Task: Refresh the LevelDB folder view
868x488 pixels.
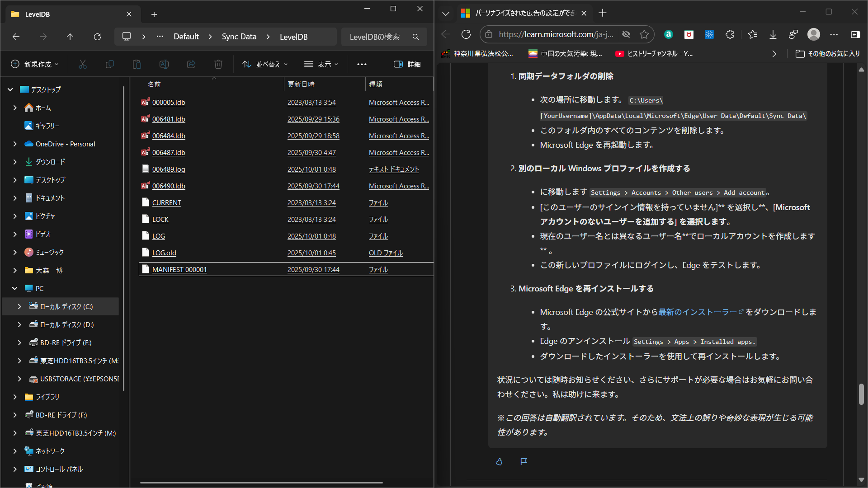Action: pos(97,37)
